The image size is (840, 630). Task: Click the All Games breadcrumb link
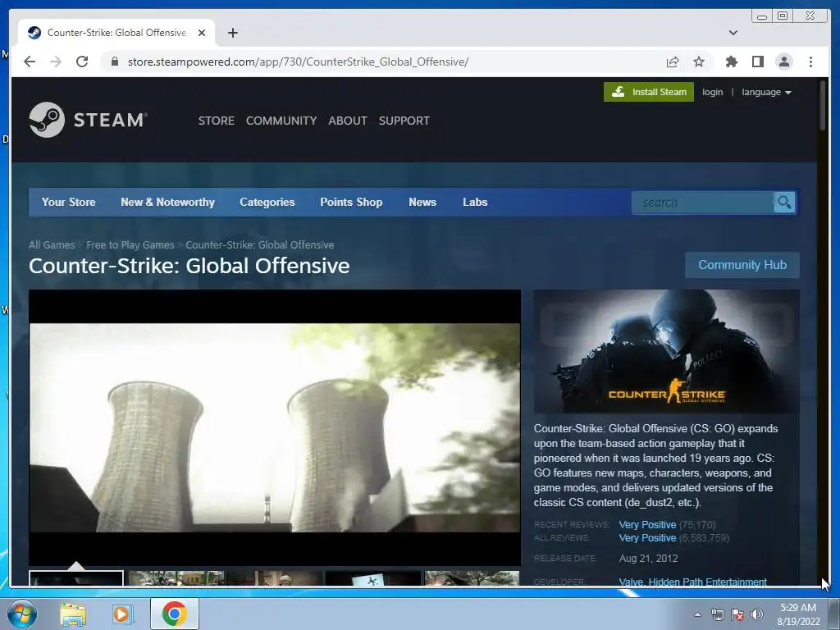[52, 244]
